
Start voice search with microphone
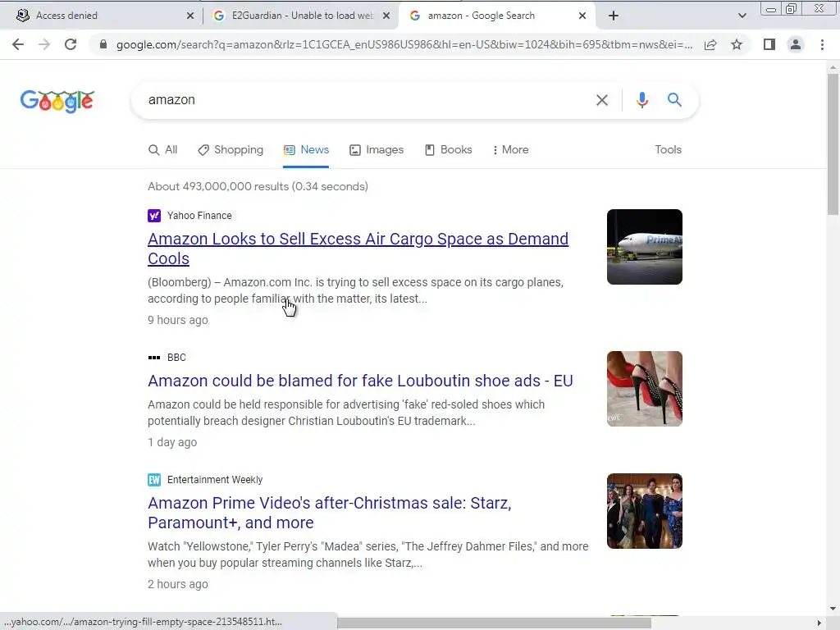641,100
